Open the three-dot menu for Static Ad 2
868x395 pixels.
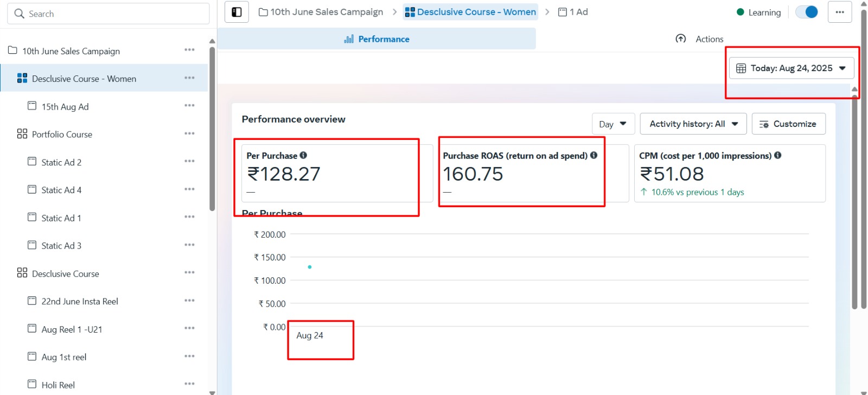click(x=189, y=161)
